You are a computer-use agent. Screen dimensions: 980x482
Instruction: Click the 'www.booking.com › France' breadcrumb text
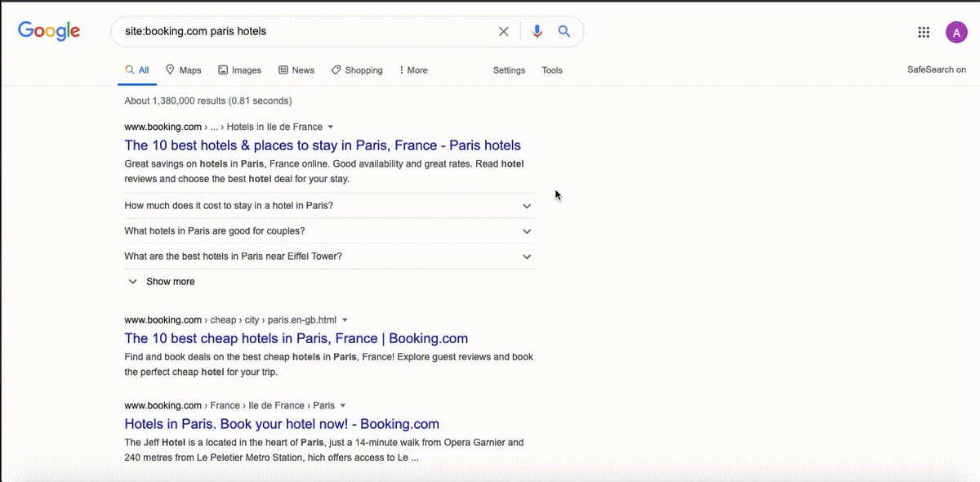[x=229, y=405]
